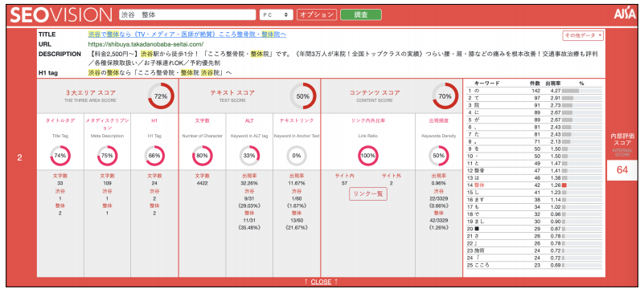Click the SEOVISION logo
Viewport: 644px width, 293px height.
(x=61, y=15)
